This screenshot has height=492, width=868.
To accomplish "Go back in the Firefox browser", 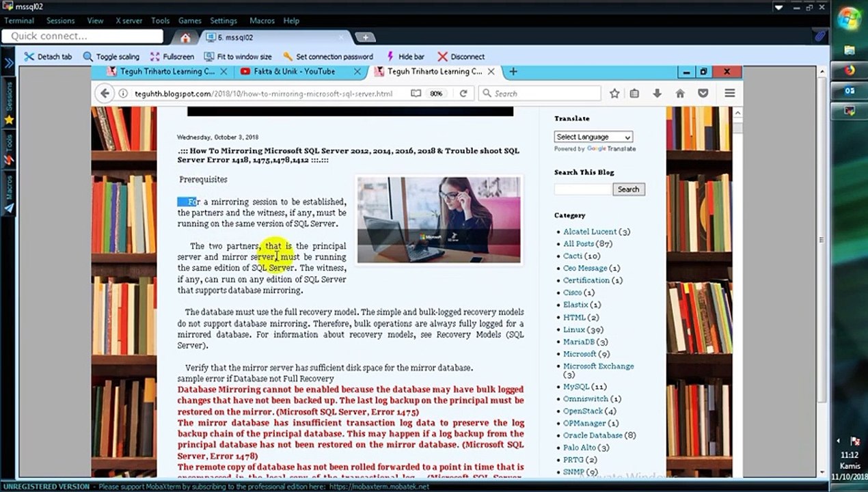I will coord(104,94).
